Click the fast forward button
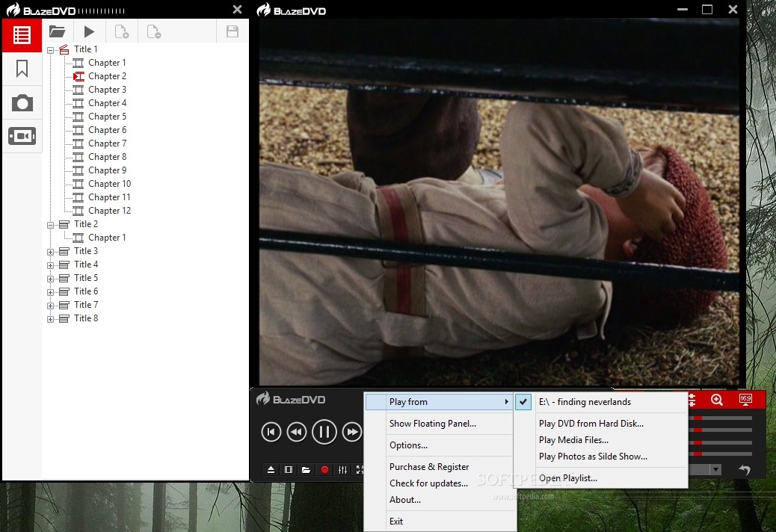Image resolution: width=776 pixels, height=532 pixels. coord(352,432)
